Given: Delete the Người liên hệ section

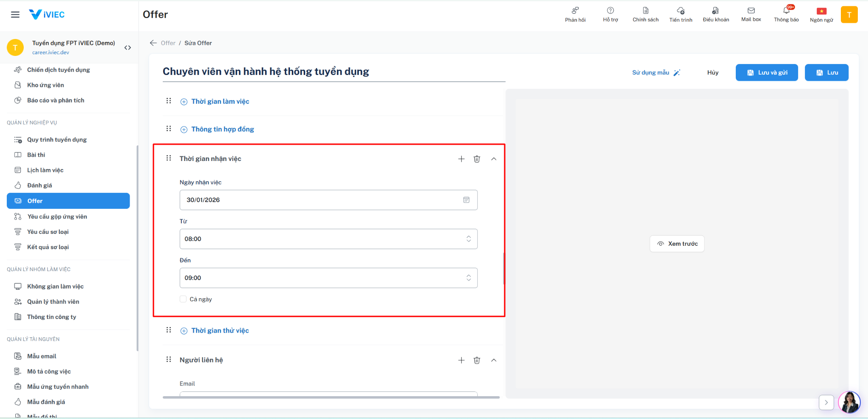Looking at the screenshot, I should tap(477, 360).
